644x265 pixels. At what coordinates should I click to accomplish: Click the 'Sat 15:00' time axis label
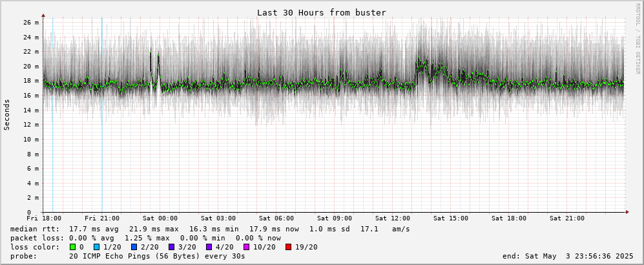click(451, 218)
